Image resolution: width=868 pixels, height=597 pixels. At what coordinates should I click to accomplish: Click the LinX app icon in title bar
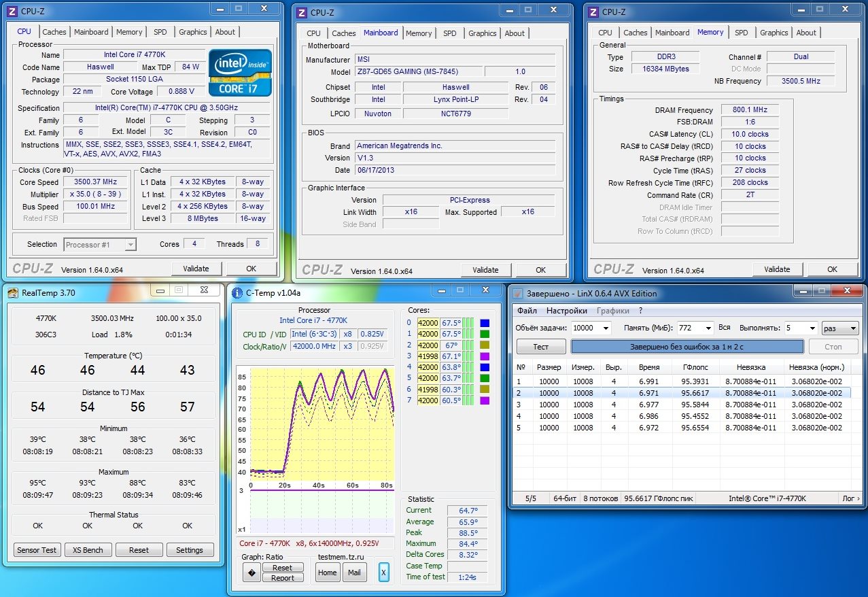518,294
